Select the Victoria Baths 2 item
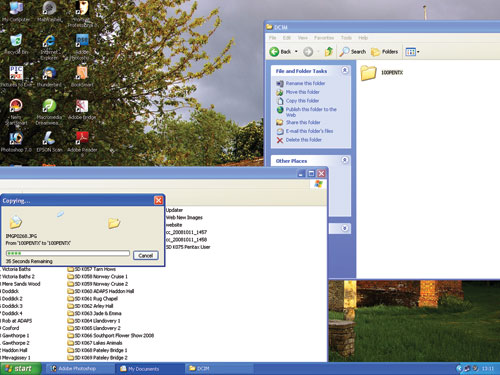500x375 pixels. 18,276
